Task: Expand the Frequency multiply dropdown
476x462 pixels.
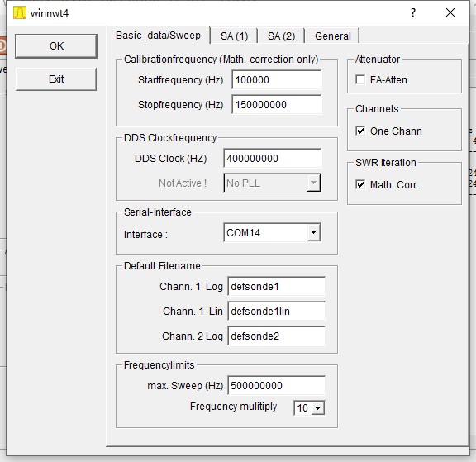Action: pyautogui.click(x=318, y=408)
